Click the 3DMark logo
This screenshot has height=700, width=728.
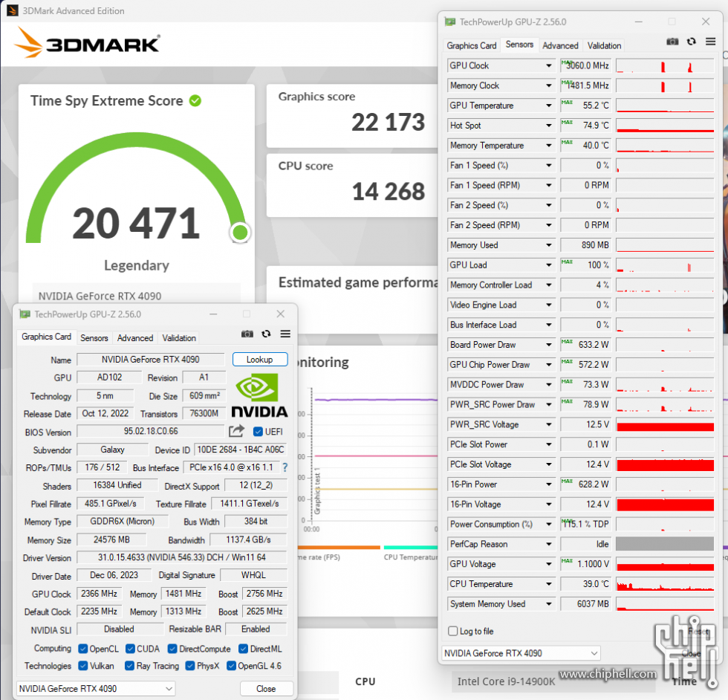(x=88, y=43)
